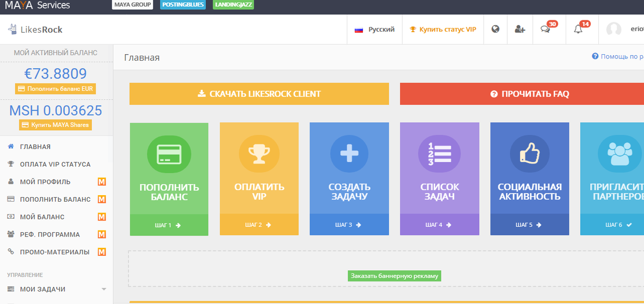This screenshot has height=304, width=644.
Task: Click the user avatar picture
Action: (613, 29)
